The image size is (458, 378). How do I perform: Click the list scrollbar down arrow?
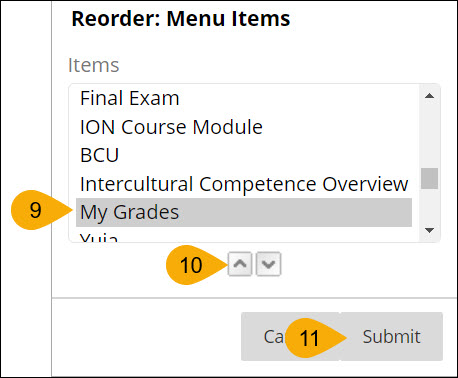(429, 230)
